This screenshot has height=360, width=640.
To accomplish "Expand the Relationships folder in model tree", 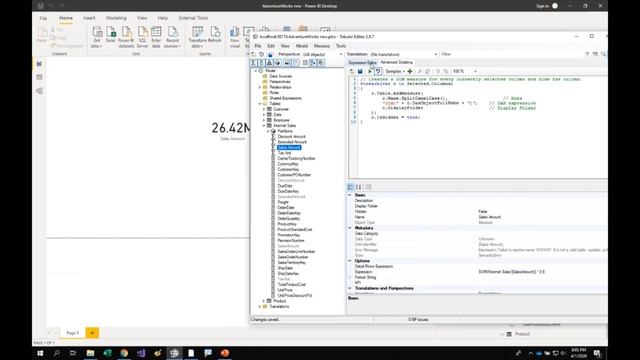I will click(260, 87).
